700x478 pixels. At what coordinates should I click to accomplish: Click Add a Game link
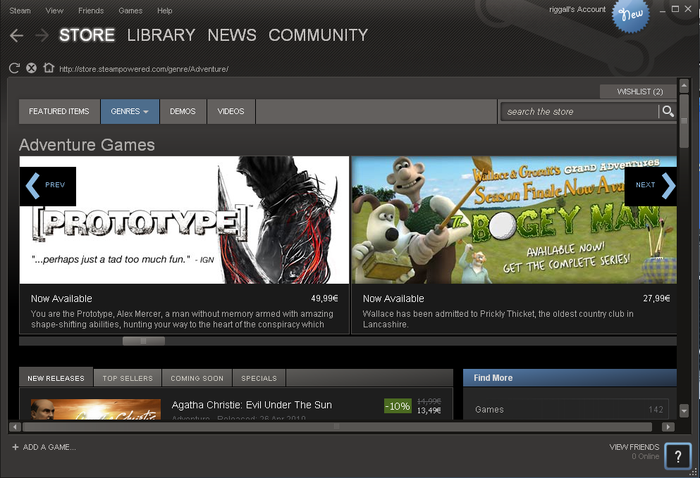[x=50, y=447]
